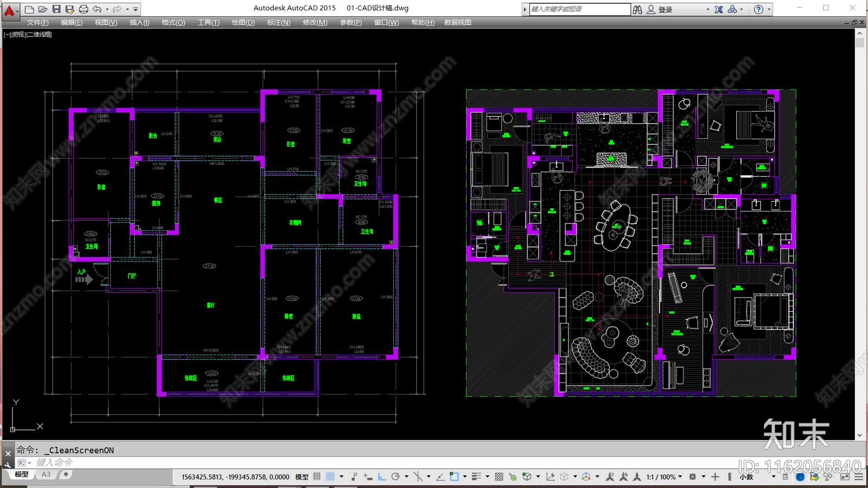Click the 登录 sign-in label
Viewport: 868px width, 488px height.
click(x=666, y=10)
